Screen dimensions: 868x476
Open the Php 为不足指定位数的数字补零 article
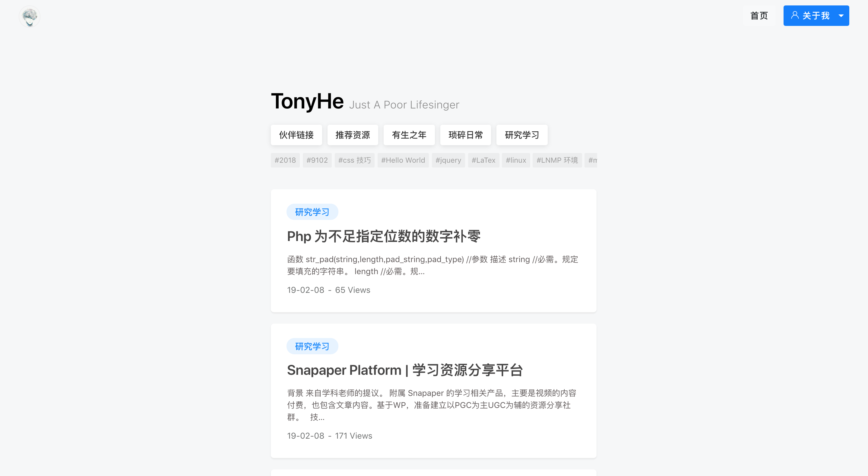(x=383, y=236)
